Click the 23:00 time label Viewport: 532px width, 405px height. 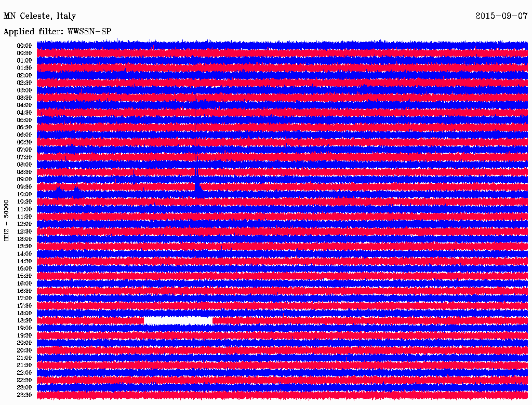pyautogui.click(x=24, y=388)
